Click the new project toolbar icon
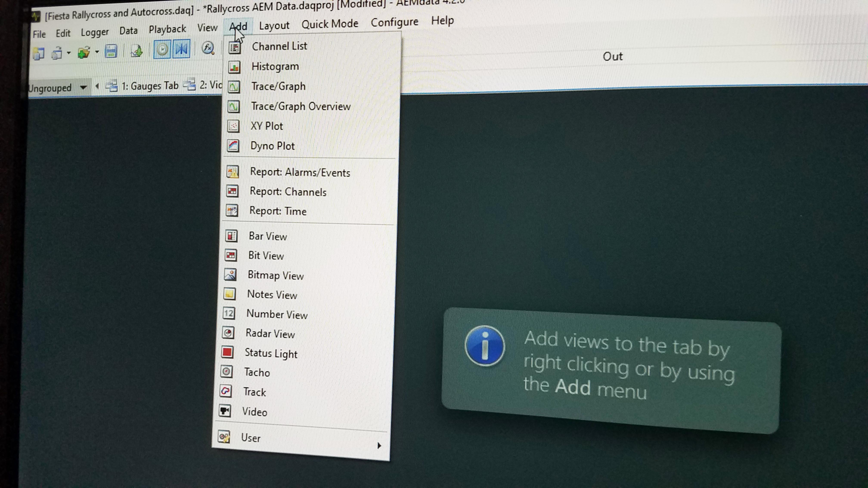 (x=39, y=54)
